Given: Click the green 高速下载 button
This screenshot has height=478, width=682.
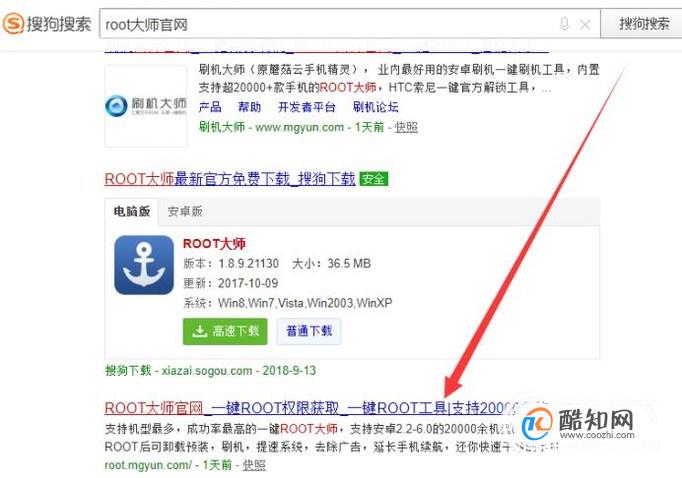Looking at the screenshot, I should pos(225,331).
